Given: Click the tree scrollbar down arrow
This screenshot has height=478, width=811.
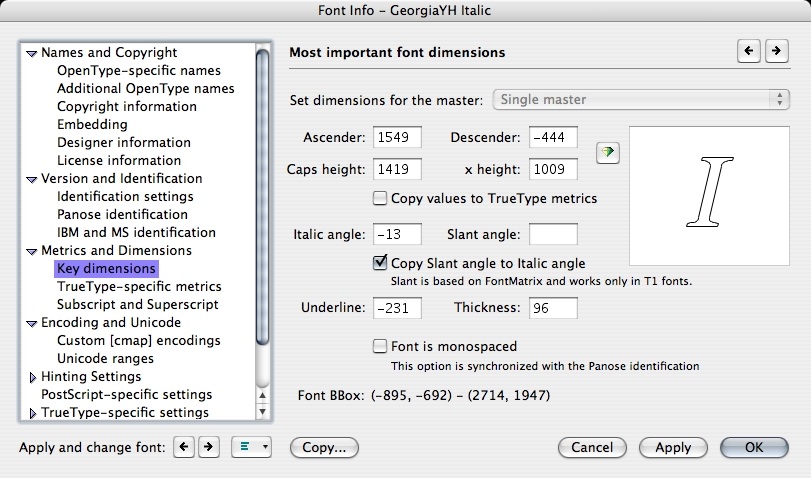Looking at the screenshot, I should point(263,412).
